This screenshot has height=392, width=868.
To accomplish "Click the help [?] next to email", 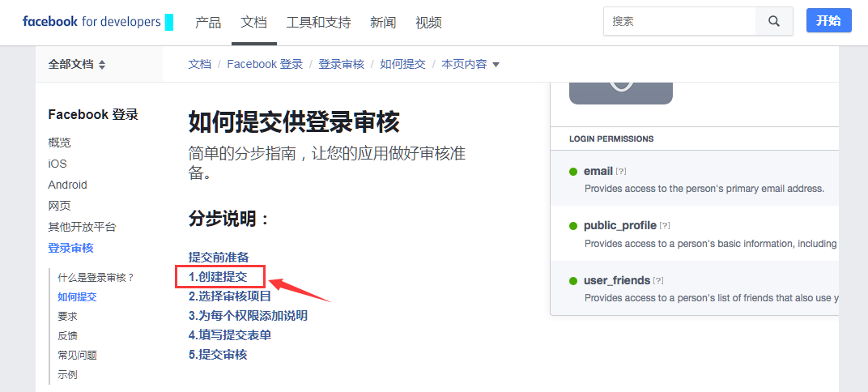I will (622, 172).
